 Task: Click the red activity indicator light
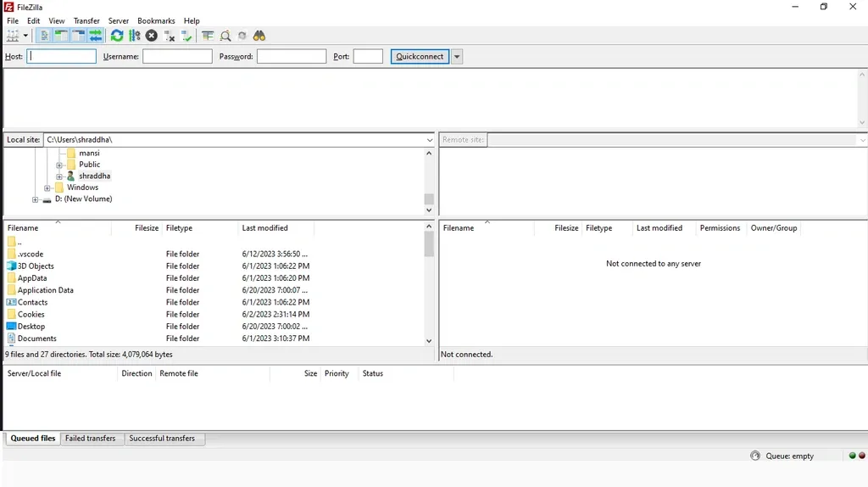[862, 456]
